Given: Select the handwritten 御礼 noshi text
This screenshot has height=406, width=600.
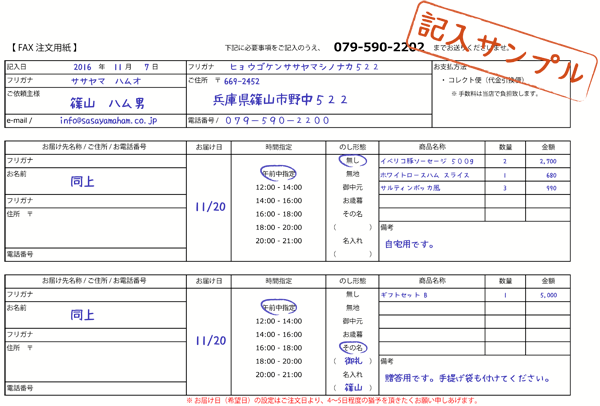Looking at the screenshot, I should coord(353,361).
